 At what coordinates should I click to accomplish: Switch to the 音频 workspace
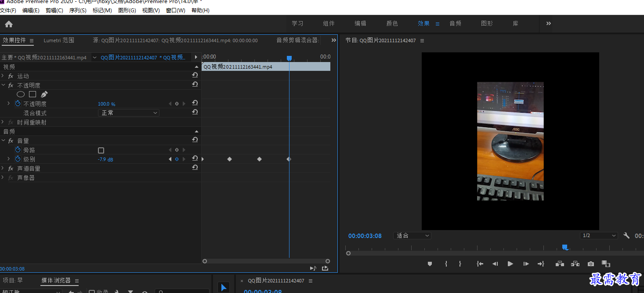click(x=455, y=24)
